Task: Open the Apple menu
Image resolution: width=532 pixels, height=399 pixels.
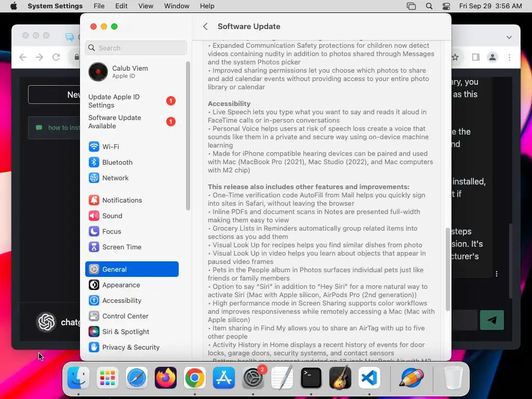Action: [14, 6]
